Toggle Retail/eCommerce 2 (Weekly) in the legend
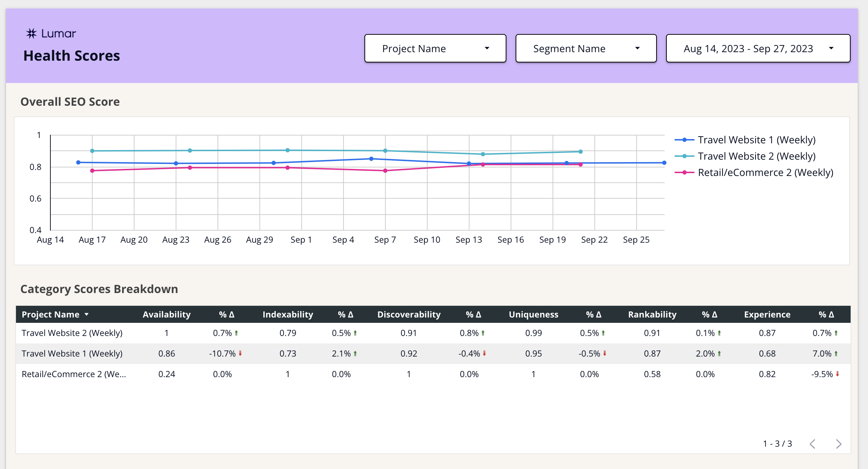868x469 pixels. [x=765, y=172]
